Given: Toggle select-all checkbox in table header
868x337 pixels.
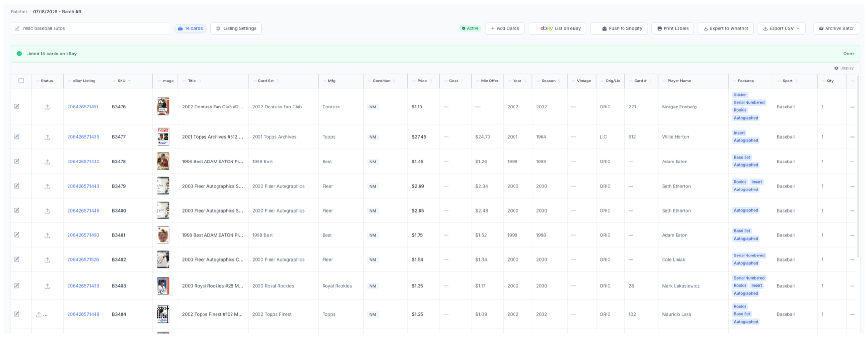Looking at the screenshot, I should [21, 81].
